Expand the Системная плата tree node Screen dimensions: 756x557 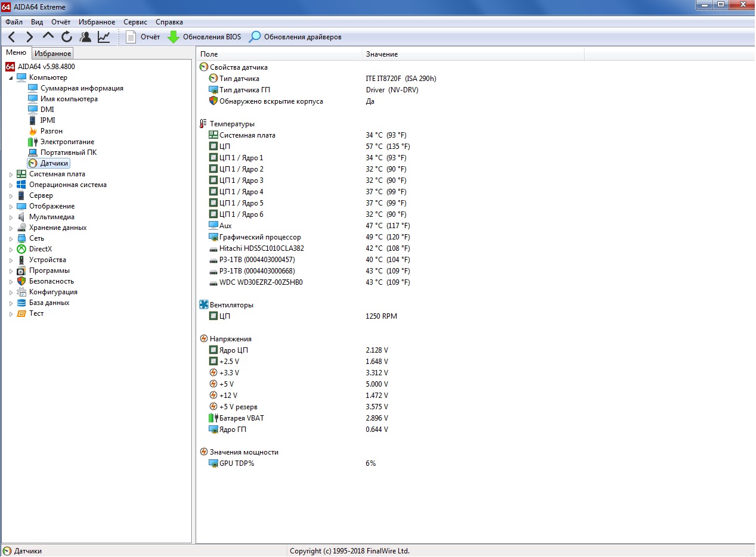pyautogui.click(x=11, y=175)
